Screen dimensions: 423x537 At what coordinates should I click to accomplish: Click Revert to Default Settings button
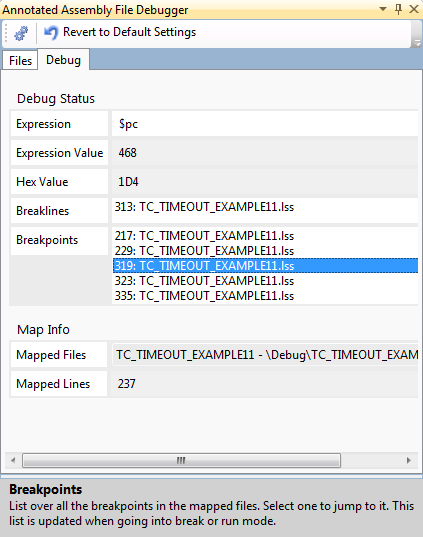tap(120, 32)
